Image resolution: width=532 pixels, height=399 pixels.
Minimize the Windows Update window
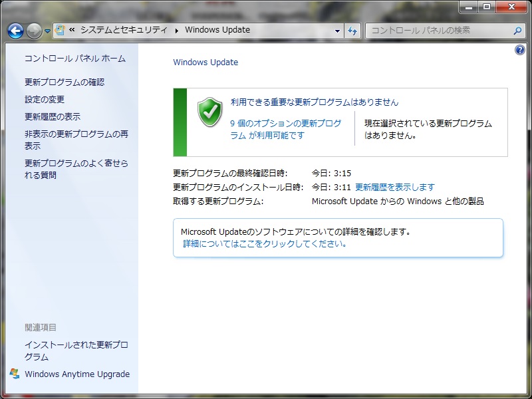point(469,7)
